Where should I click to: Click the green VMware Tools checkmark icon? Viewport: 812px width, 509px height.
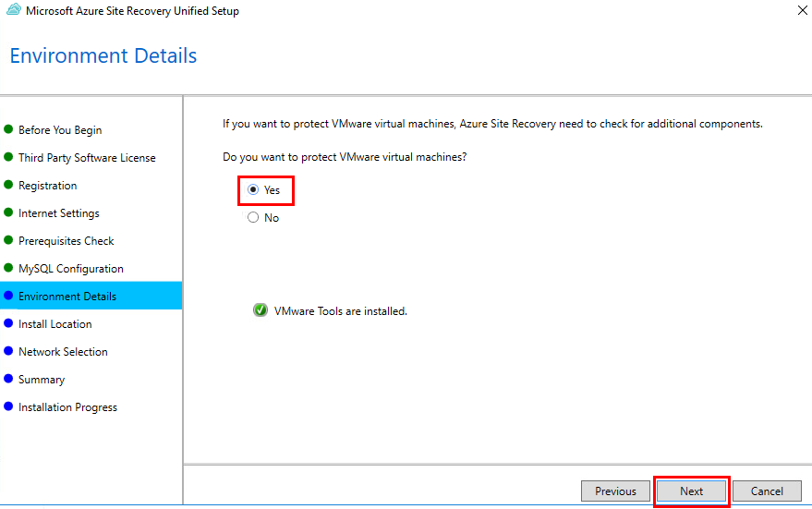(260, 310)
